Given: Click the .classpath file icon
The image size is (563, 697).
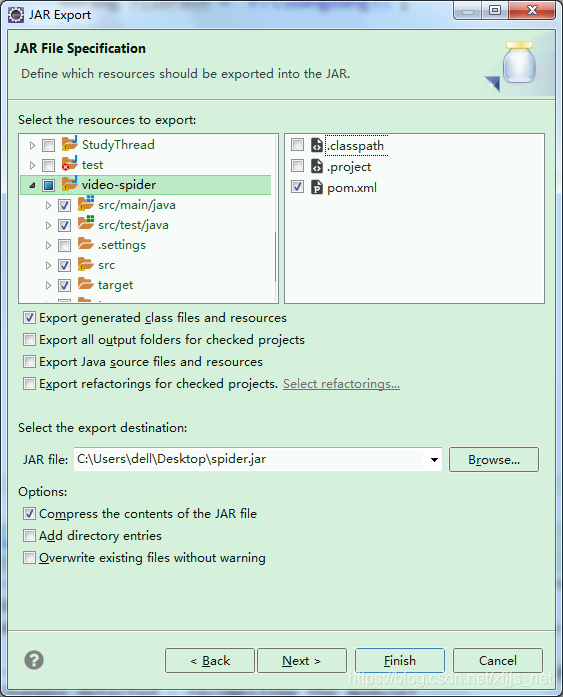Looking at the screenshot, I should 317,145.
